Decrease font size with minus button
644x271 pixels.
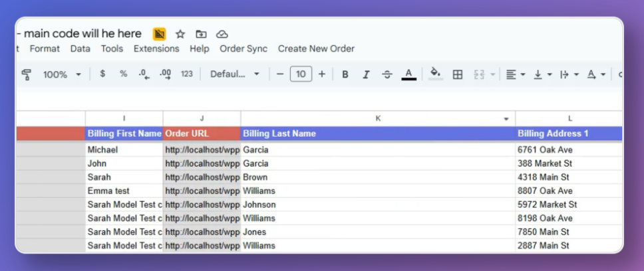coord(280,74)
